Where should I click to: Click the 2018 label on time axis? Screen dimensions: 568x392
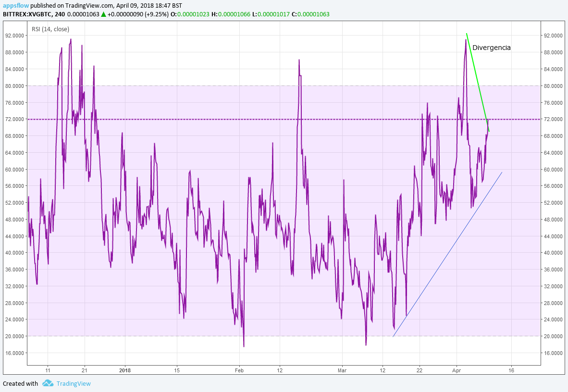(125, 370)
